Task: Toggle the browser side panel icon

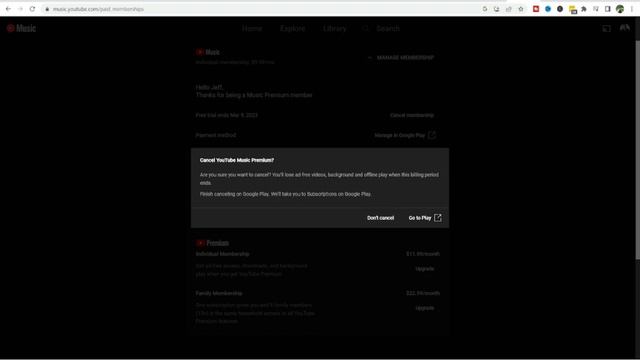Action: [x=608, y=9]
